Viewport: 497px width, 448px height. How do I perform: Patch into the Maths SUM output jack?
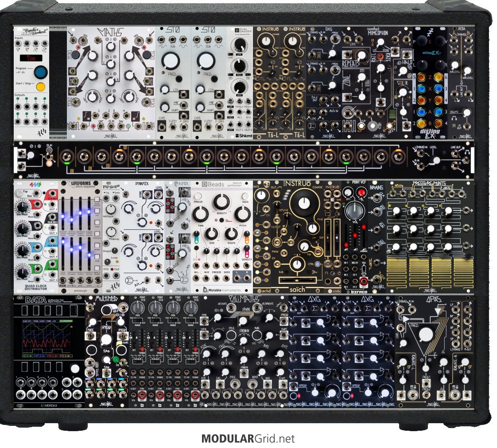click(x=111, y=127)
